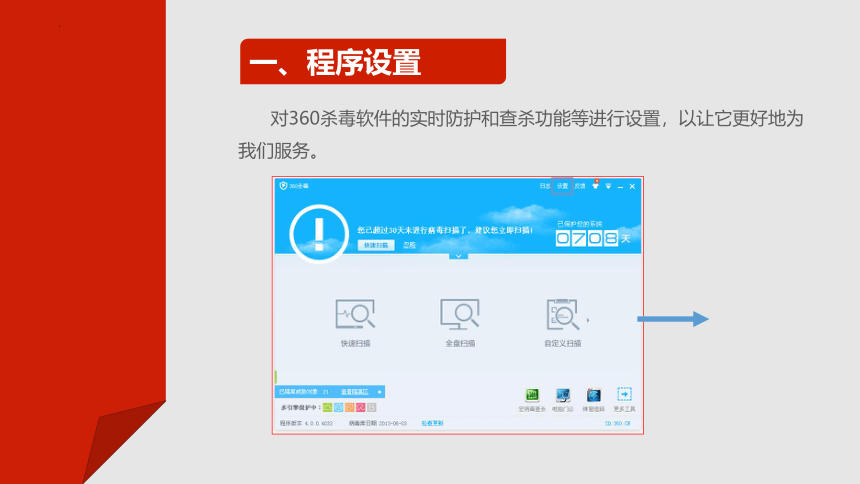The image size is (860, 484).
Task: Click the gray disabled engine icon
Action: (371, 407)
